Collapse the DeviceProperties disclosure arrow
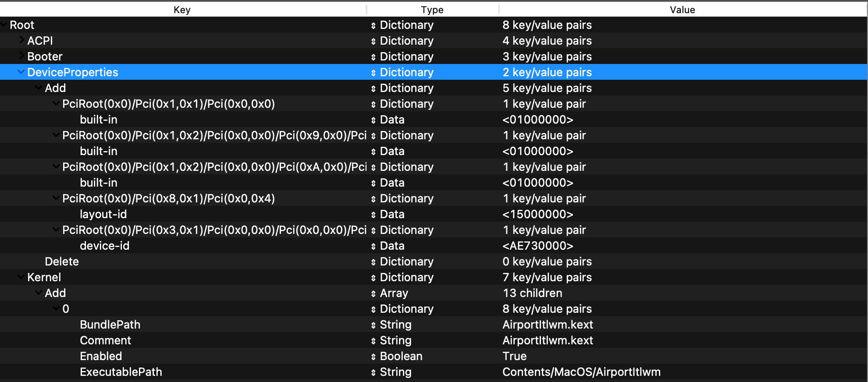Screen dimensions: 868x382 (21, 72)
